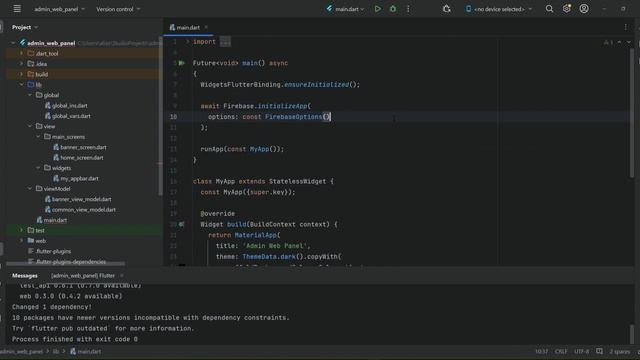
Task: Click run gutter icon next to main()
Action: click(x=182, y=63)
